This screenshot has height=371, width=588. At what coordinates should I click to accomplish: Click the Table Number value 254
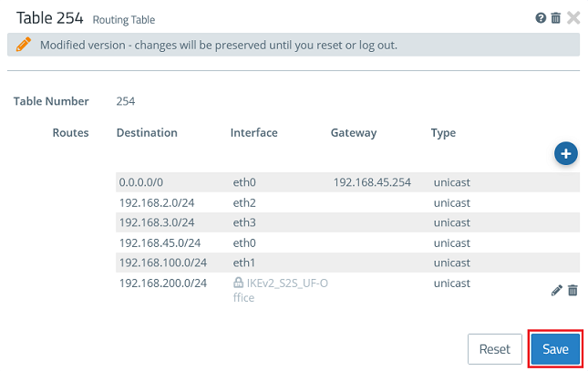(x=126, y=101)
